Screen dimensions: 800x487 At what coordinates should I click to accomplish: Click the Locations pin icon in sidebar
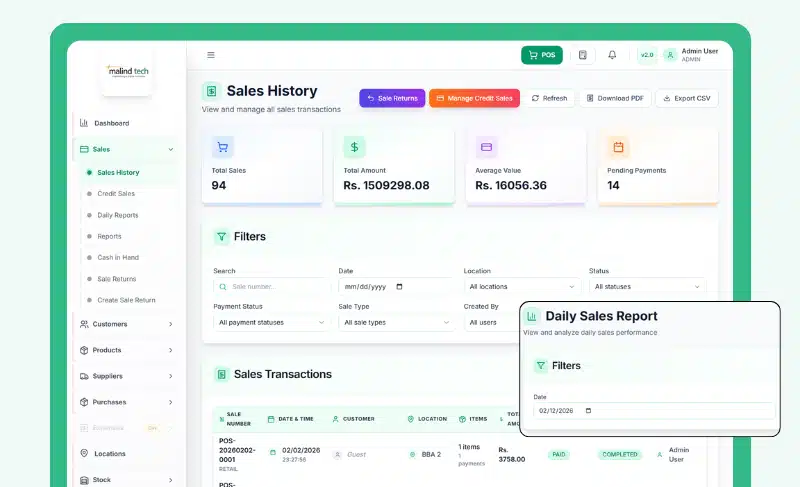click(84, 453)
